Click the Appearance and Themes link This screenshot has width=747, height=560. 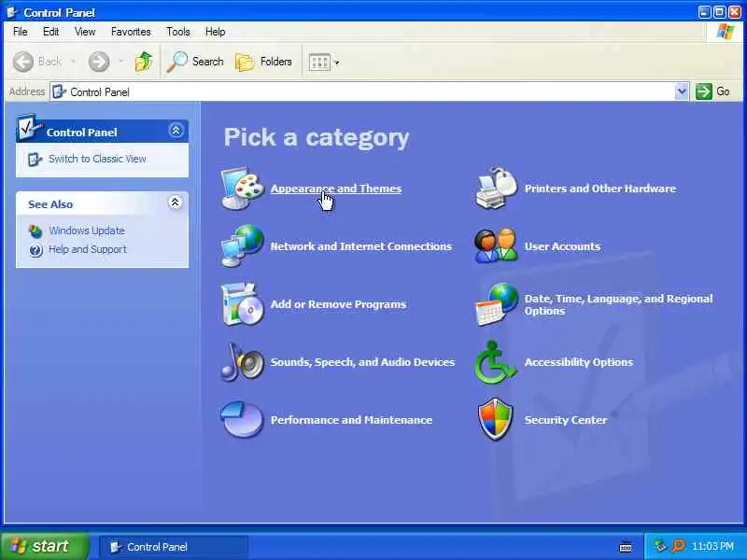[x=336, y=189]
